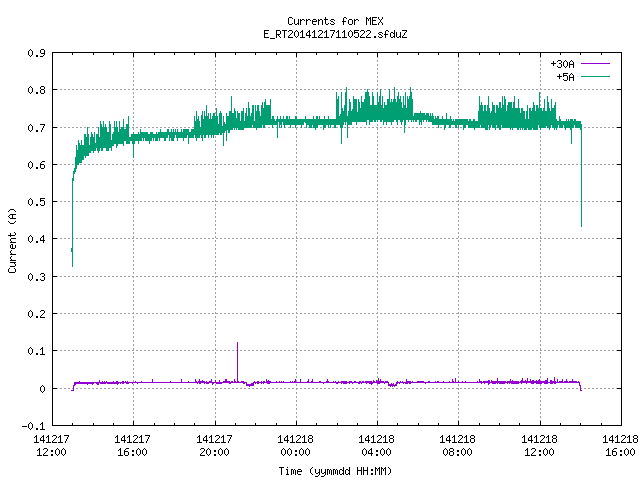Click the y-axis tick label "0.8"
The image size is (640, 480).
36,90
